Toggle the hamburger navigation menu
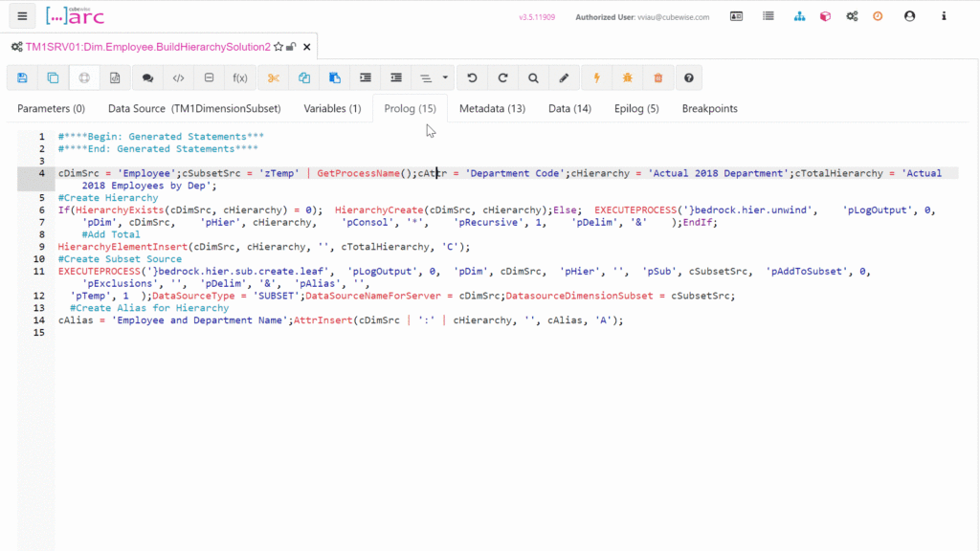The width and height of the screenshot is (980, 551). coord(23,16)
